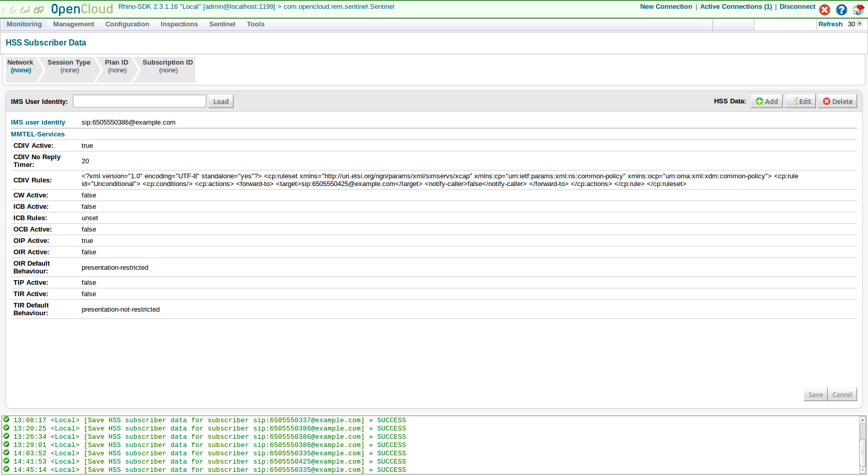The width and height of the screenshot is (868, 476).
Task: Select the Subscription ID breadcrumb step
Action: click(167, 67)
